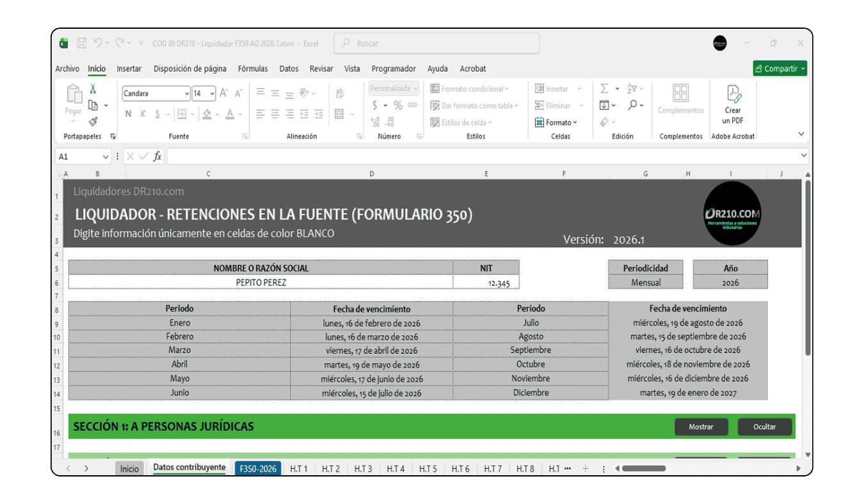Viewport: 864px width, 504px height.
Task: Open the font size dropdown
Action: (x=212, y=93)
